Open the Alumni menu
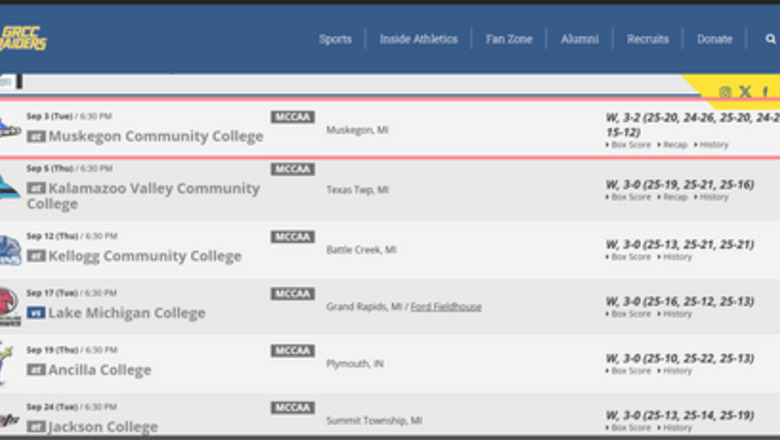780x440 pixels. click(580, 39)
